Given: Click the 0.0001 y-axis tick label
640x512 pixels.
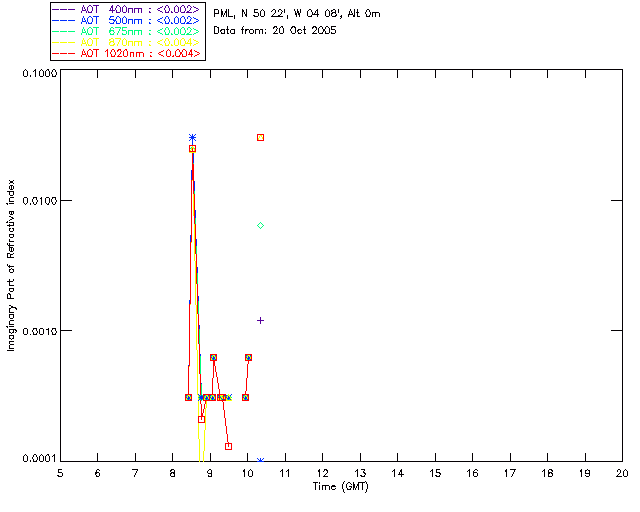Looking at the screenshot, I should [x=40, y=459].
